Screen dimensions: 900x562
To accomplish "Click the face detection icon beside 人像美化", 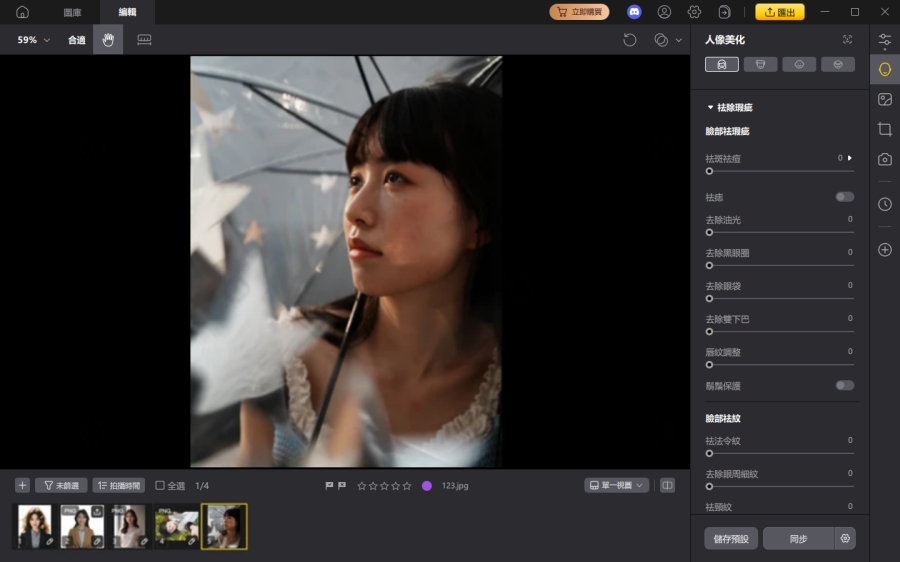I will click(x=847, y=40).
